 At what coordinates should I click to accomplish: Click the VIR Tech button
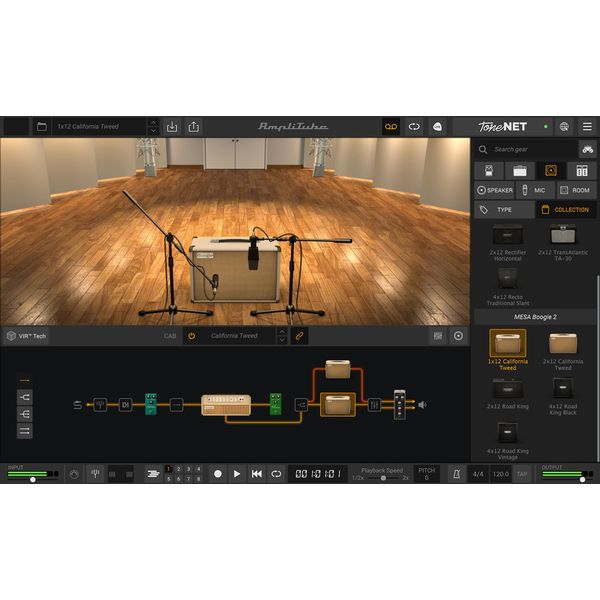(x=27, y=336)
